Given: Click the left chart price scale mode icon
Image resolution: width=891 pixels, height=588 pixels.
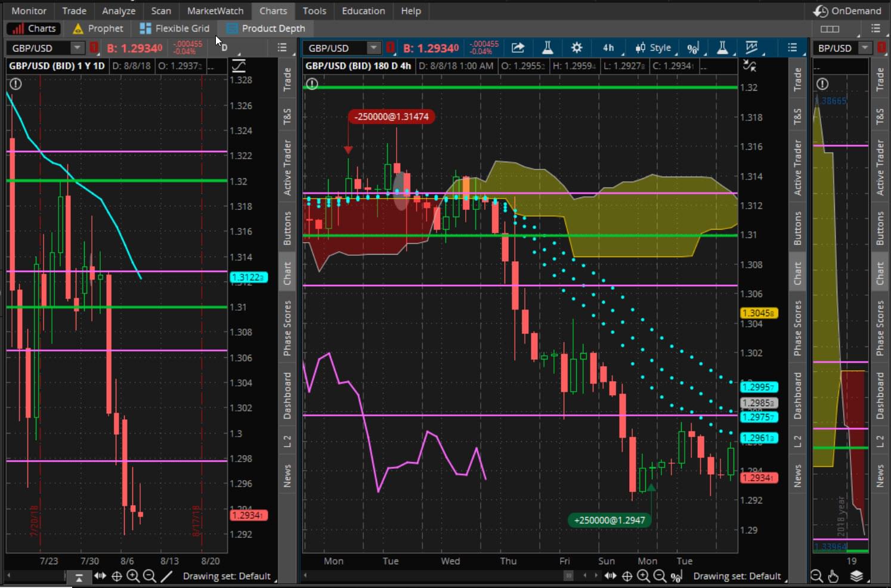Looking at the screenshot, I should (x=239, y=66).
